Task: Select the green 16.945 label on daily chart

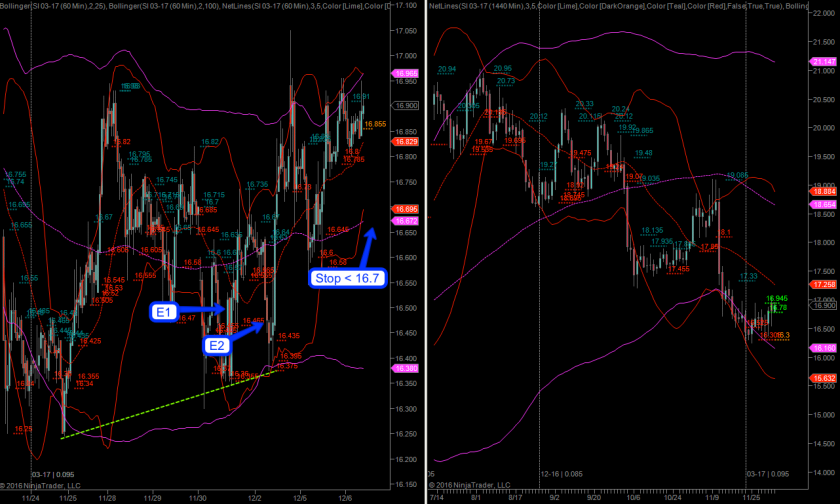Action: (x=777, y=298)
